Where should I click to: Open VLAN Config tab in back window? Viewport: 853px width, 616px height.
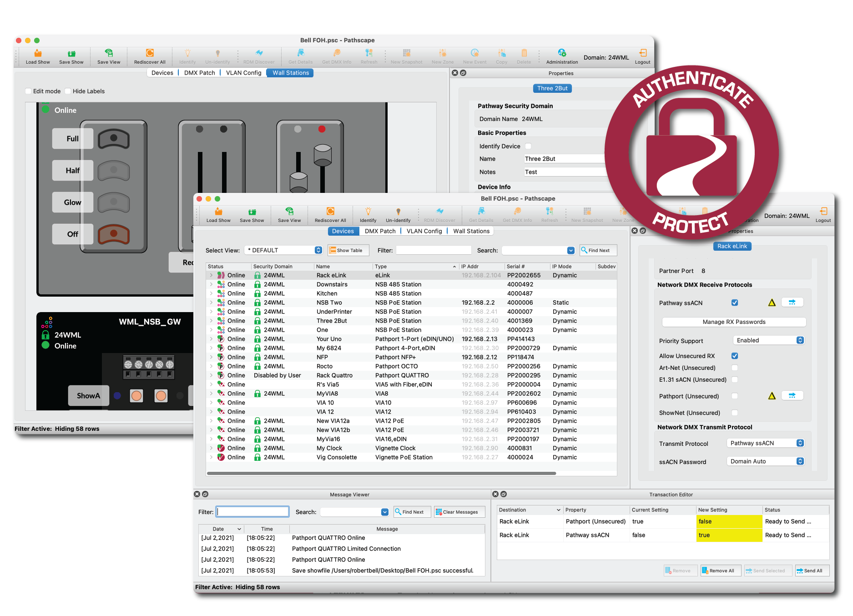pyautogui.click(x=244, y=73)
